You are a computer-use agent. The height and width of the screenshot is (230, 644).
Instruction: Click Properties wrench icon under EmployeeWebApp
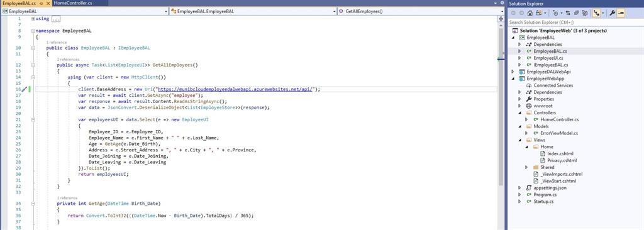(529, 99)
